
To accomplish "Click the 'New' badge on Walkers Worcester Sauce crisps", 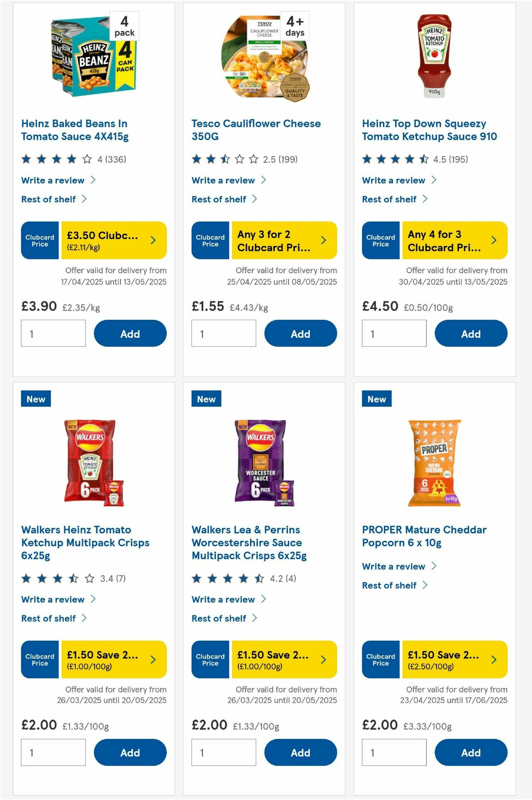I will click(206, 399).
